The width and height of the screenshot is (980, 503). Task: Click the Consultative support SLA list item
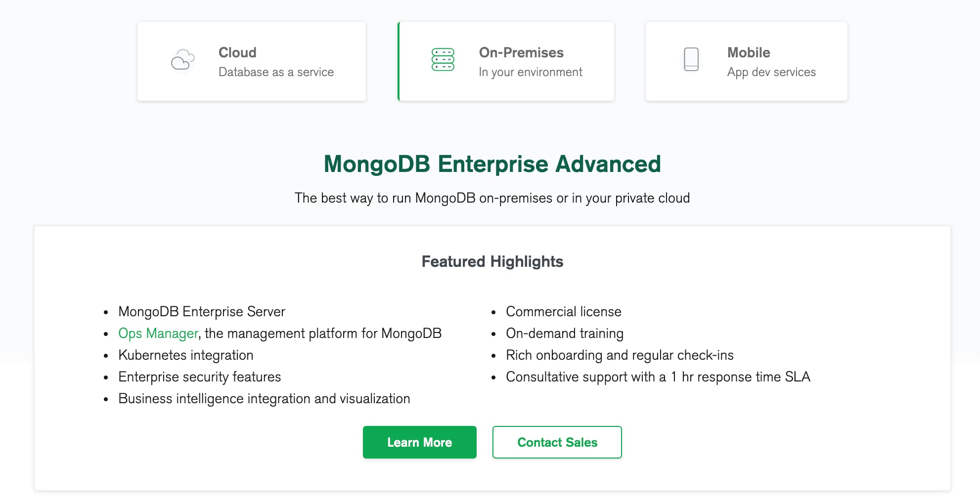click(x=658, y=377)
